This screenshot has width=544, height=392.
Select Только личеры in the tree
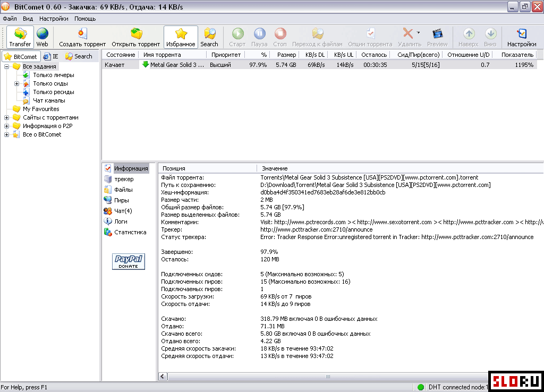(x=54, y=75)
